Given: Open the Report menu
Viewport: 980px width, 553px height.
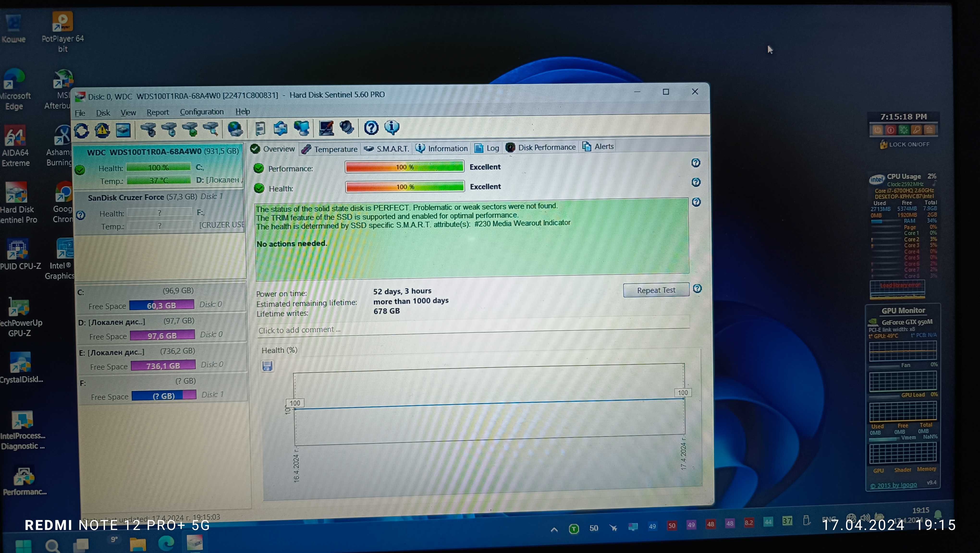Looking at the screenshot, I should (158, 112).
